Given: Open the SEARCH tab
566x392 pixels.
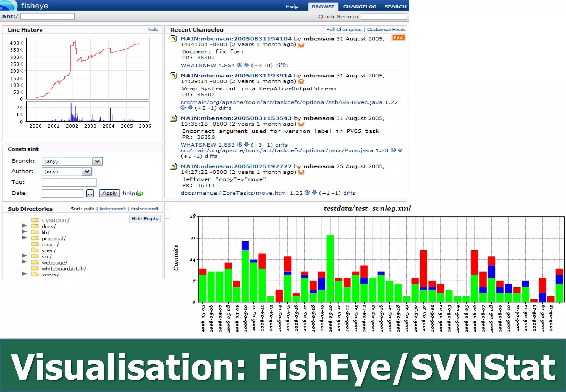Looking at the screenshot, I should point(395,7).
